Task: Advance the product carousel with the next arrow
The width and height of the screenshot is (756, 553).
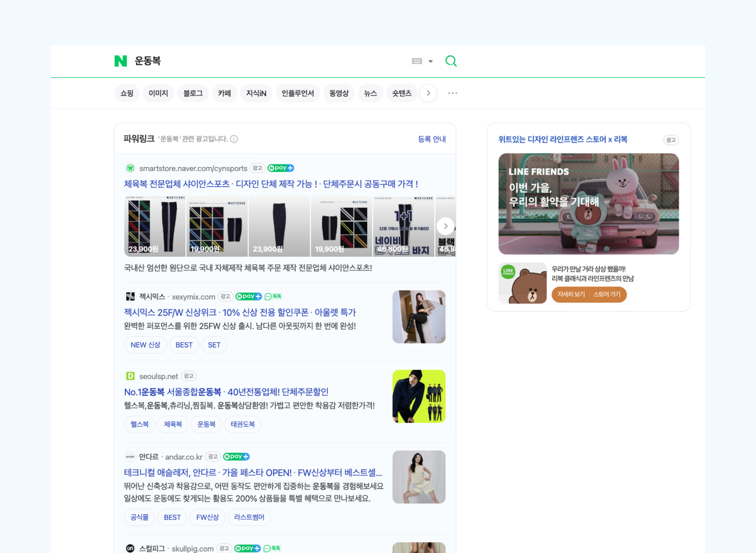Action: click(445, 226)
